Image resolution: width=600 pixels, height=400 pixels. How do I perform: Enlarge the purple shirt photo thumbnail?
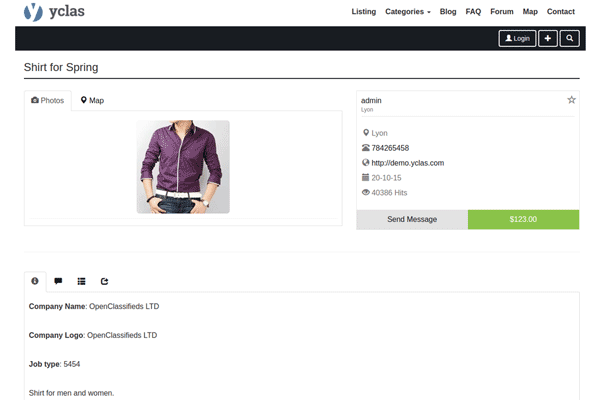(x=183, y=166)
